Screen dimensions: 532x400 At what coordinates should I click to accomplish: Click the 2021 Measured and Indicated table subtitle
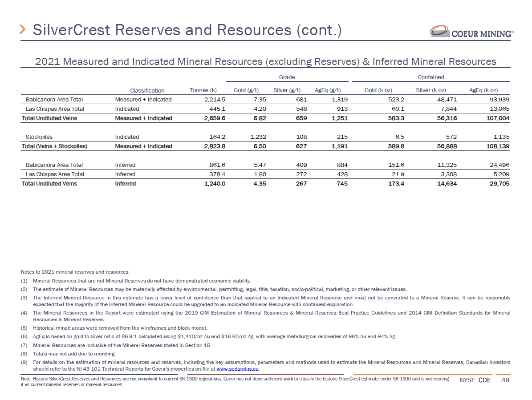265,62
